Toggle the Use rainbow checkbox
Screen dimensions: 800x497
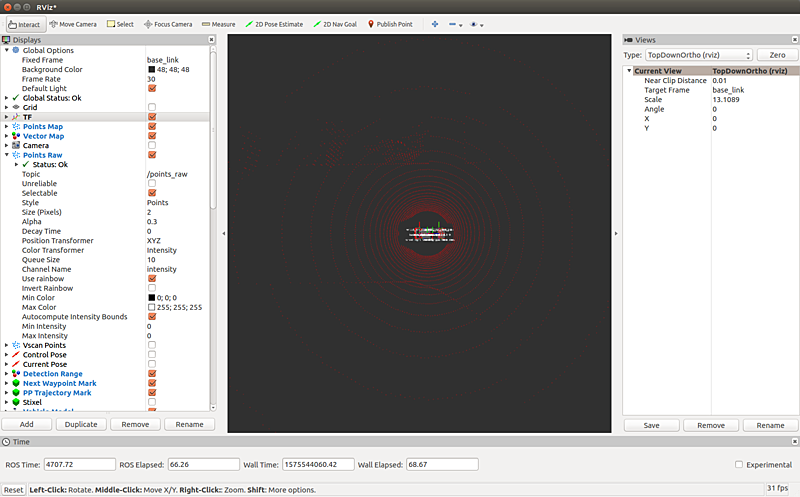(x=152, y=279)
